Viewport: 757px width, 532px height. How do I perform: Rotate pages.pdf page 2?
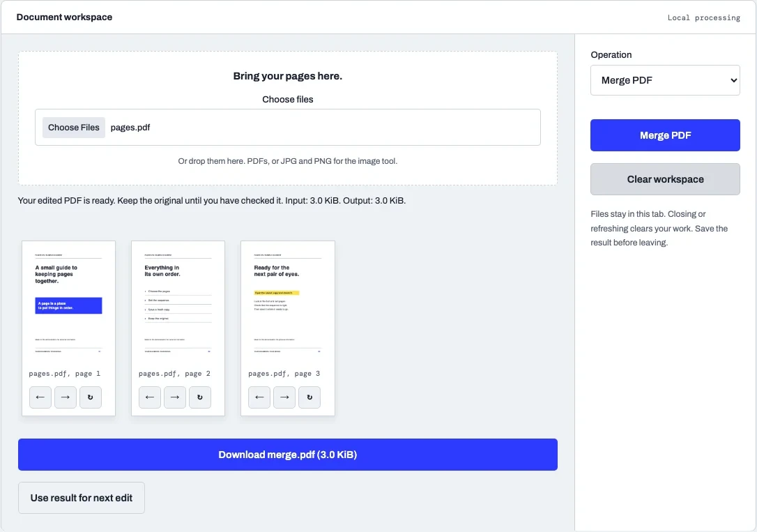[200, 397]
